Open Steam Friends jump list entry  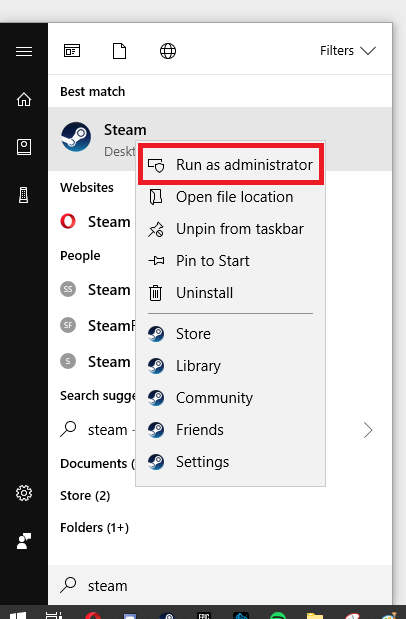pos(231,430)
